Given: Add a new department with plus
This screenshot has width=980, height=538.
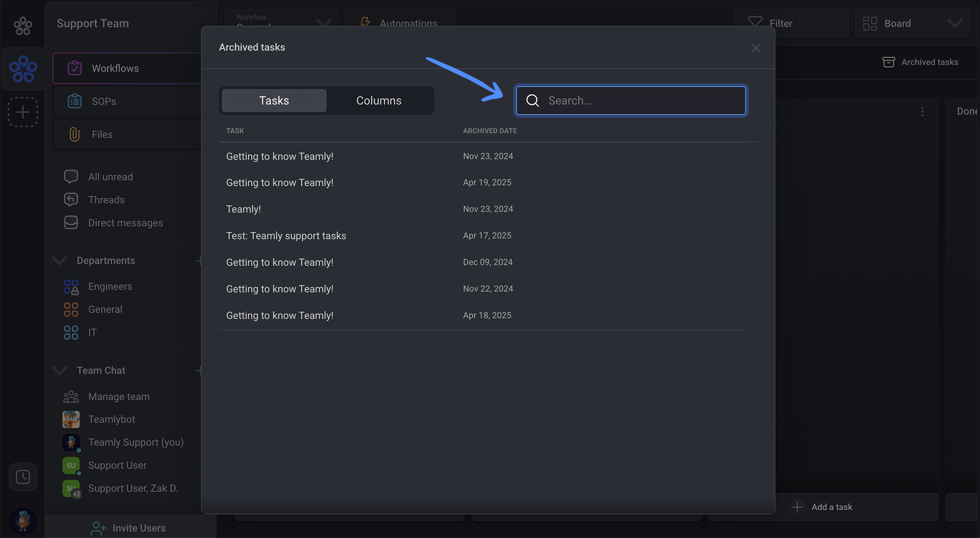Looking at the screenshot, I should tap(198, 261).
